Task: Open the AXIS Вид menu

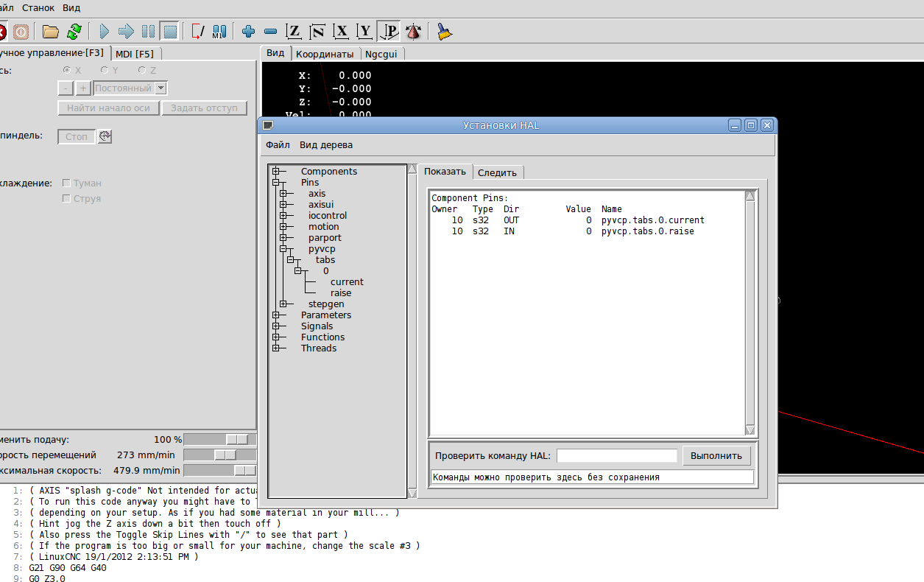Action: coord(71,7)
